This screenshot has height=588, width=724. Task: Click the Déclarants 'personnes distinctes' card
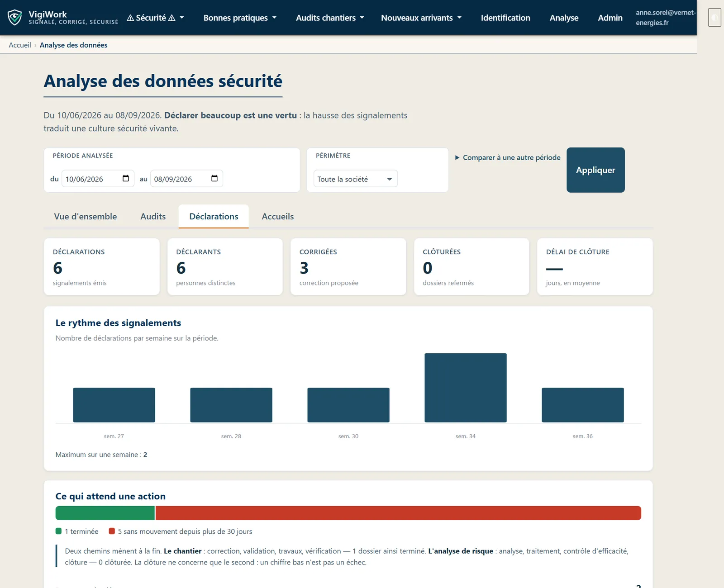(x=225, y=267)
